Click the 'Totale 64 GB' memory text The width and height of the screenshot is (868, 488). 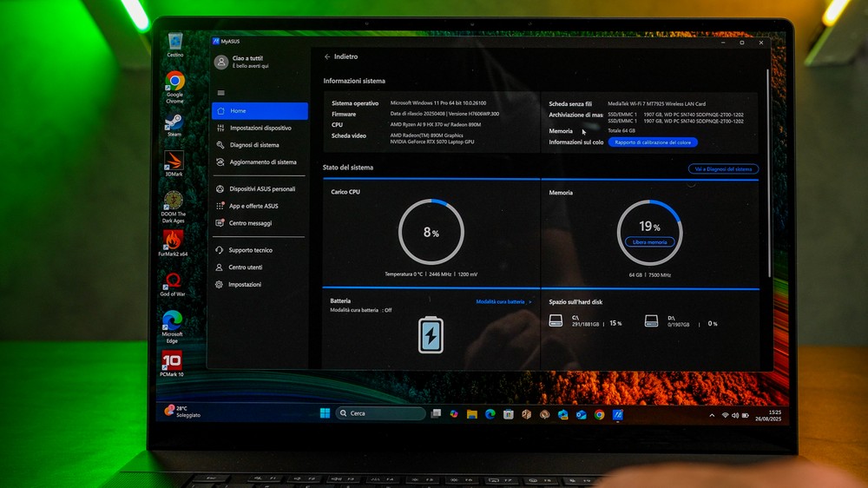point(621,131)
